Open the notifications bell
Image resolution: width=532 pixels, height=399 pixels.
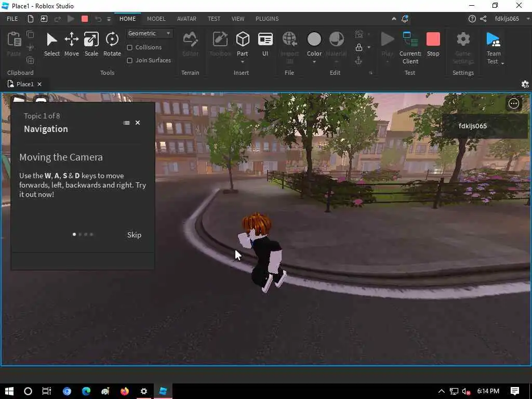[x=405, y=19]
